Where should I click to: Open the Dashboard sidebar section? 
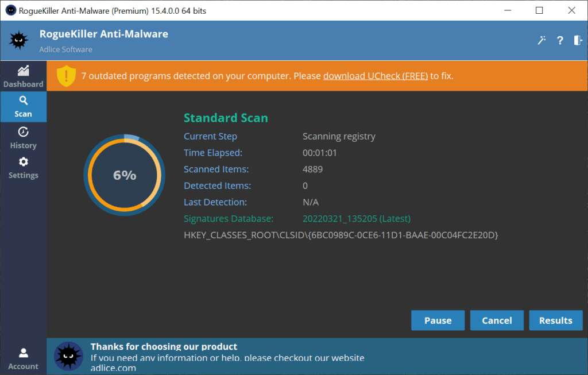(23, 76)
